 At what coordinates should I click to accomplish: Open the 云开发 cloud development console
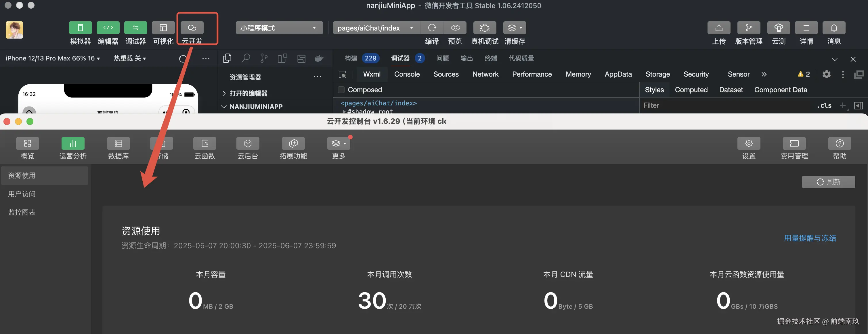(x=192, y=28)
